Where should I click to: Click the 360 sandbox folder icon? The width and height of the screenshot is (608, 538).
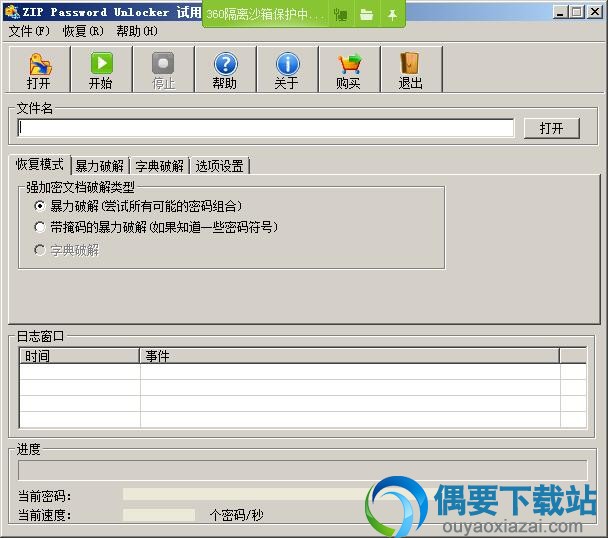[366, 15]
